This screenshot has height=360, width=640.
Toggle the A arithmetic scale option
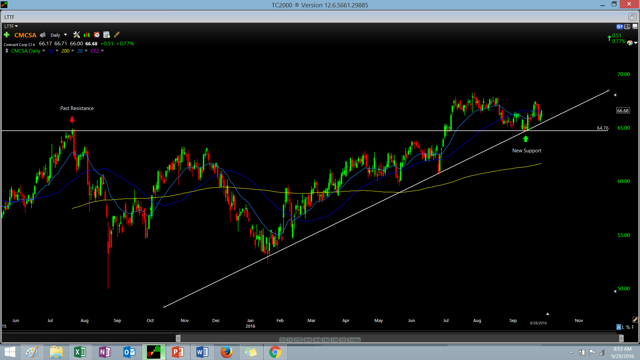click(619, 327)
